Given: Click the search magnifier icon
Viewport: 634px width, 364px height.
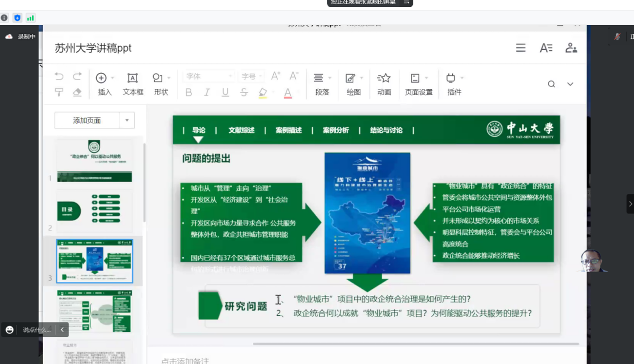Looking at the screenshot, I should 551,84.
